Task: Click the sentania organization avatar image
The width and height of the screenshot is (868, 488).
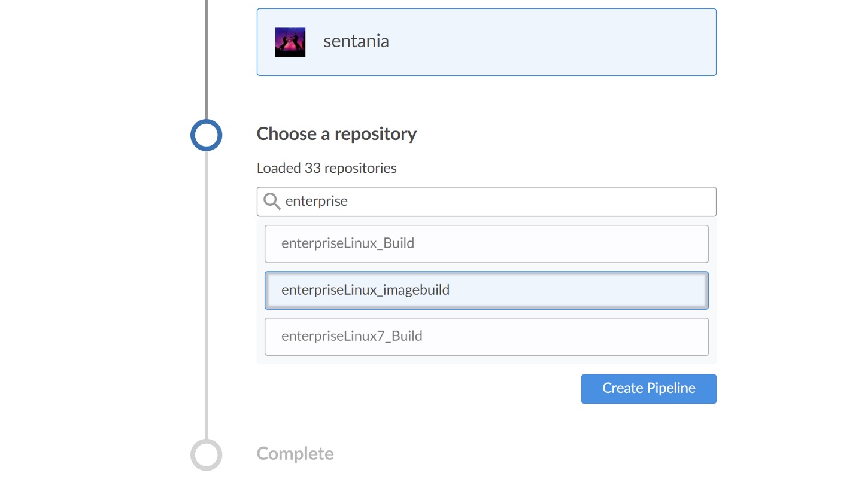Action: (x=290, y=42)
